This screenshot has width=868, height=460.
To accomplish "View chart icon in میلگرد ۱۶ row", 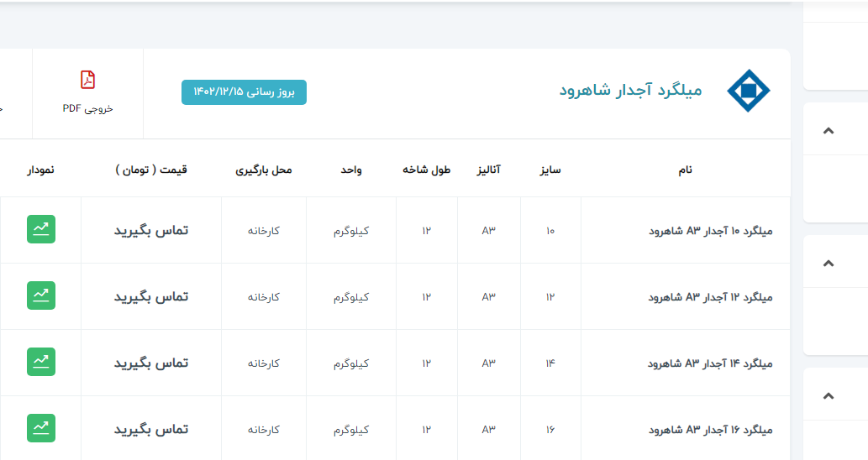I will pyautogui.click(x=41, y=428).
